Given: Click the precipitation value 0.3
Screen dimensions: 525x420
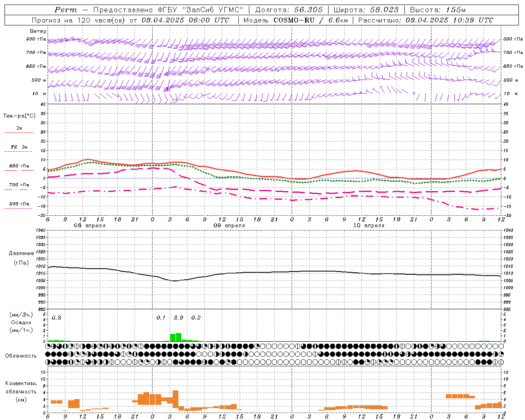Looking at the screenshot, I should tap(56, 317).
